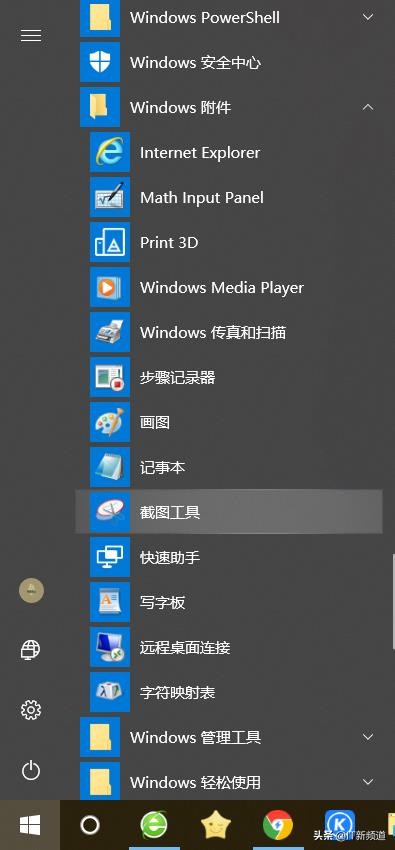Open the hamburger expand menu
395x850 pixels.
coord(31,36)
